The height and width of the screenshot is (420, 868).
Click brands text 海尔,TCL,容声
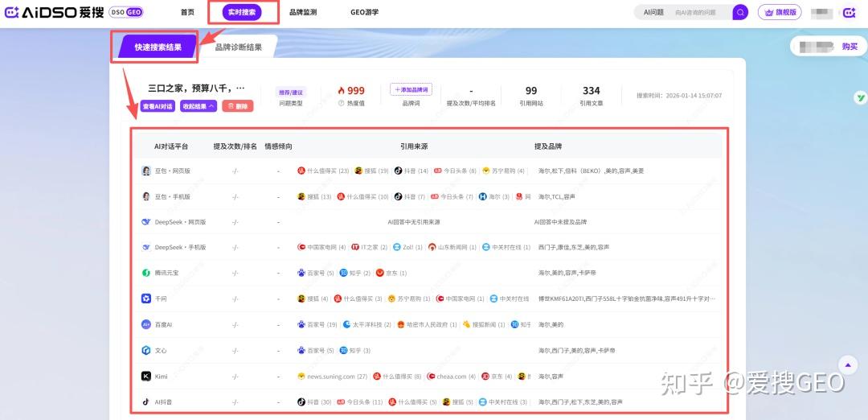557,196
